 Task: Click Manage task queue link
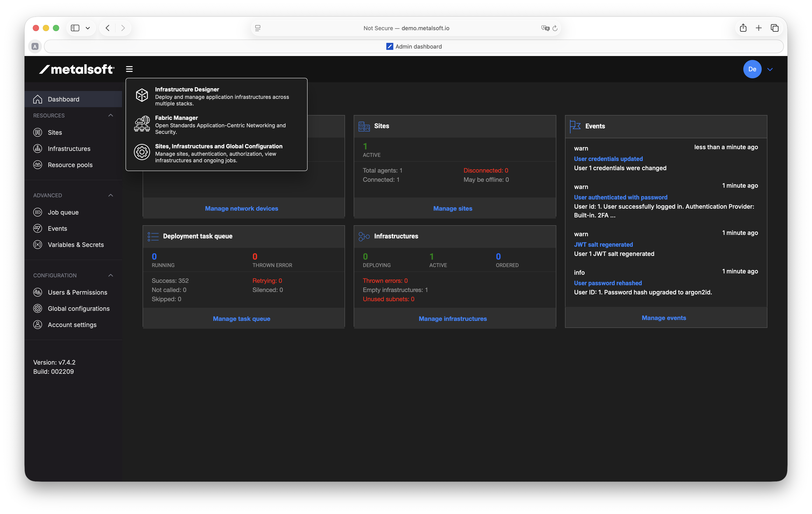pyautogui.click(x=241, y=319)
